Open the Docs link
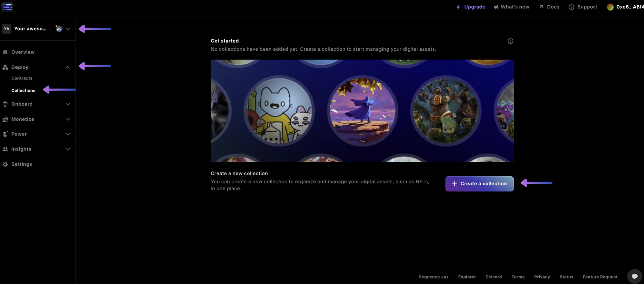Image resolution: width=644 pixels, height=284 pixels. (x=553, y=7)
